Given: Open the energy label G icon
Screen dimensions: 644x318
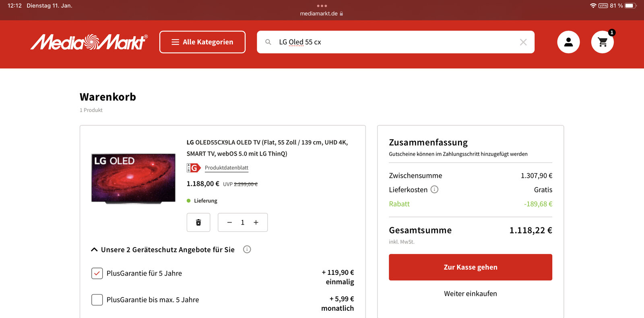Looking at the screenshot, I should pyautogui.click(x=194, y=168).
